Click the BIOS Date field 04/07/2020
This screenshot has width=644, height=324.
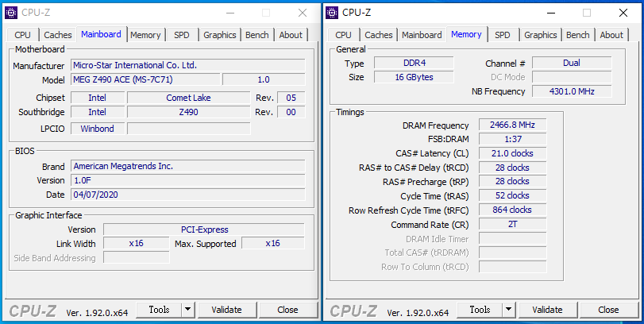point(188,195)
